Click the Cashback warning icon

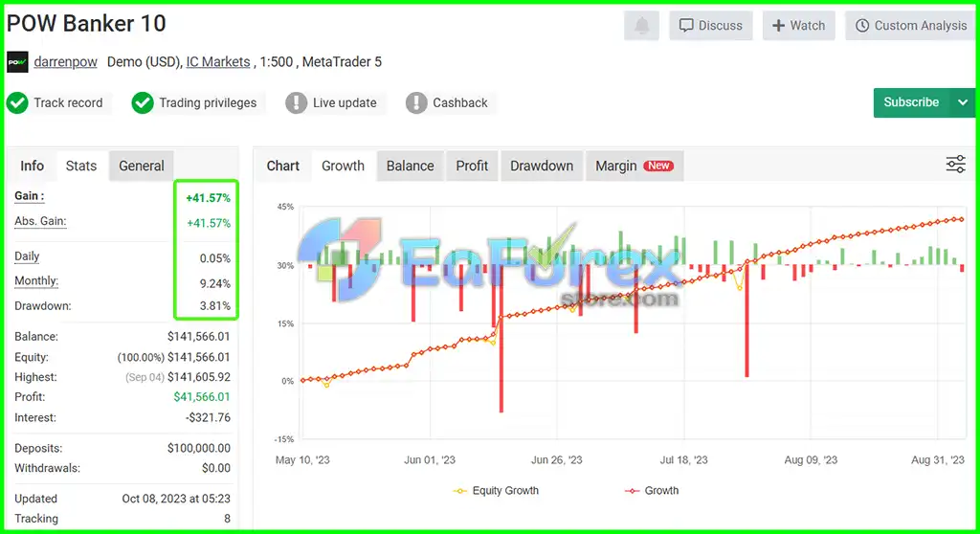tap(416, 103)
